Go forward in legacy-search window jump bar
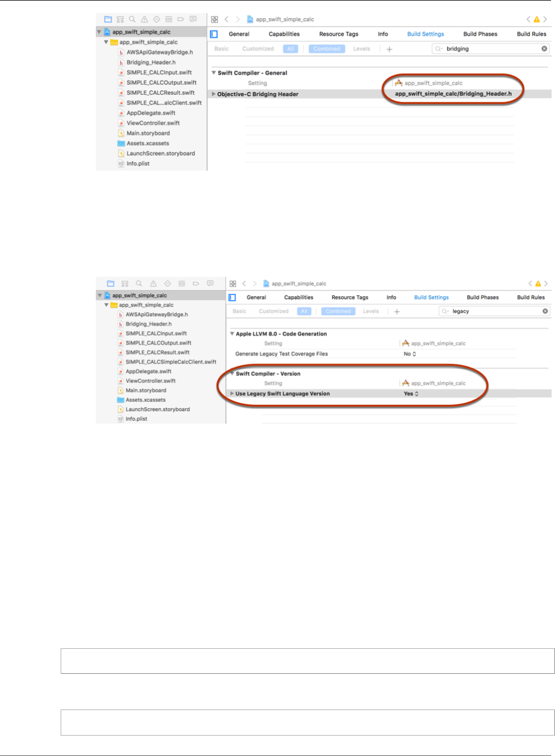The image size is (555, 756). pos(255,284)
